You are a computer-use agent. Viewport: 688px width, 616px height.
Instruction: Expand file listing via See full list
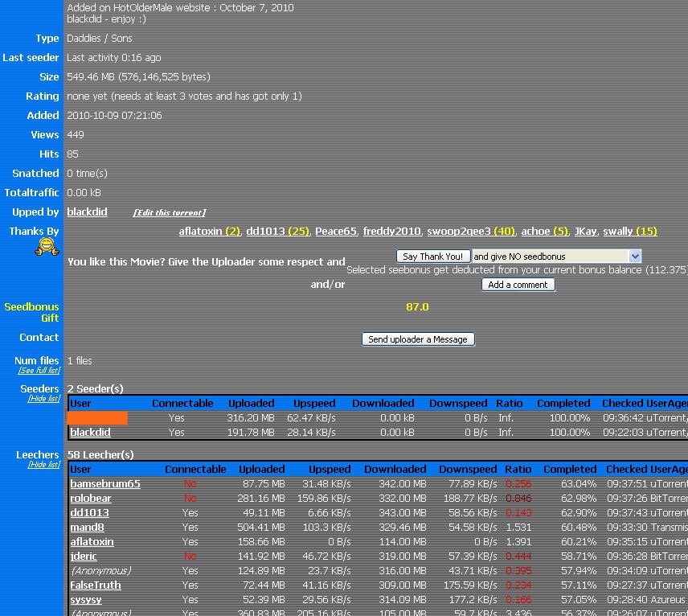pos(39,370)
